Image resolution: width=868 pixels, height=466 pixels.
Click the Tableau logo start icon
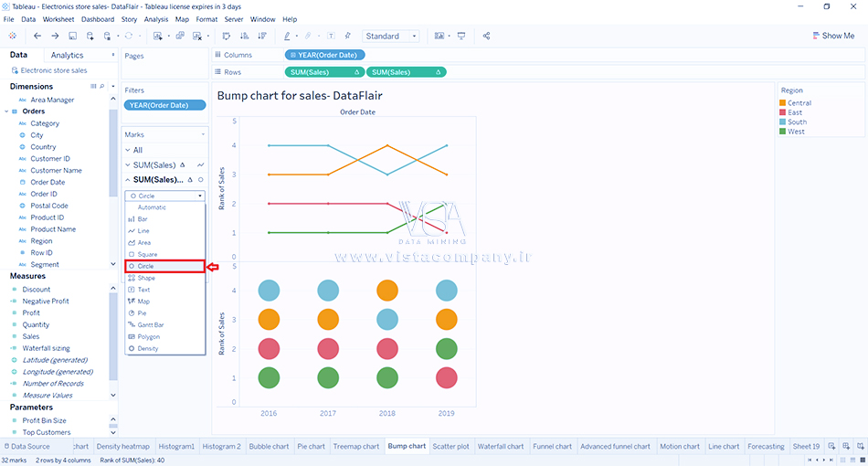pyautogui.click(x=13, y=36)
